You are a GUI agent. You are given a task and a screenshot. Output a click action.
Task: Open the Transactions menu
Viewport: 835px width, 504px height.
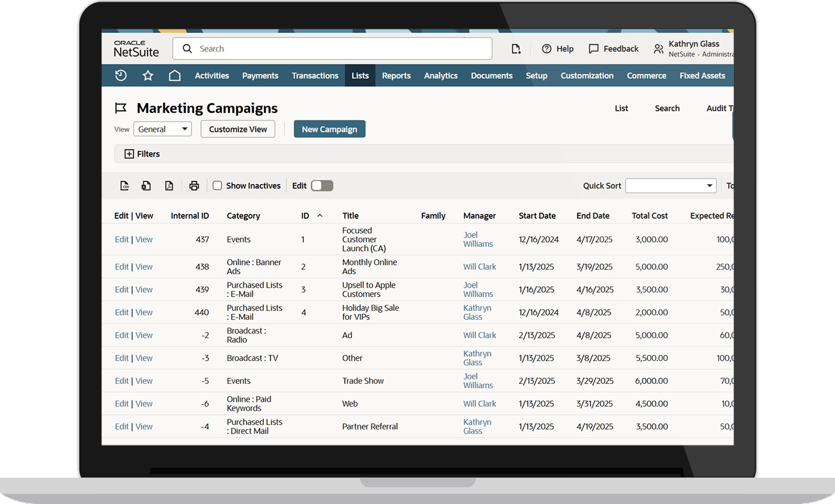point(315,76)
